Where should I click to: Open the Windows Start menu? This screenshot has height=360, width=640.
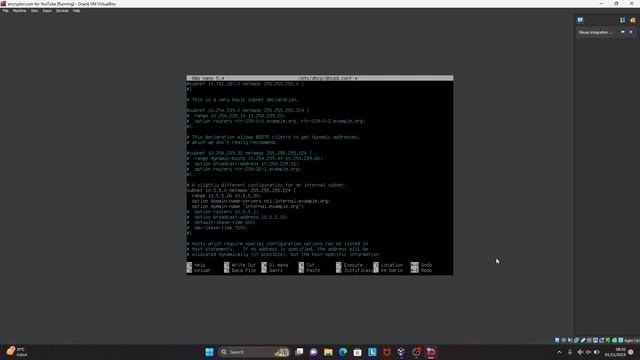click(209, 352)
